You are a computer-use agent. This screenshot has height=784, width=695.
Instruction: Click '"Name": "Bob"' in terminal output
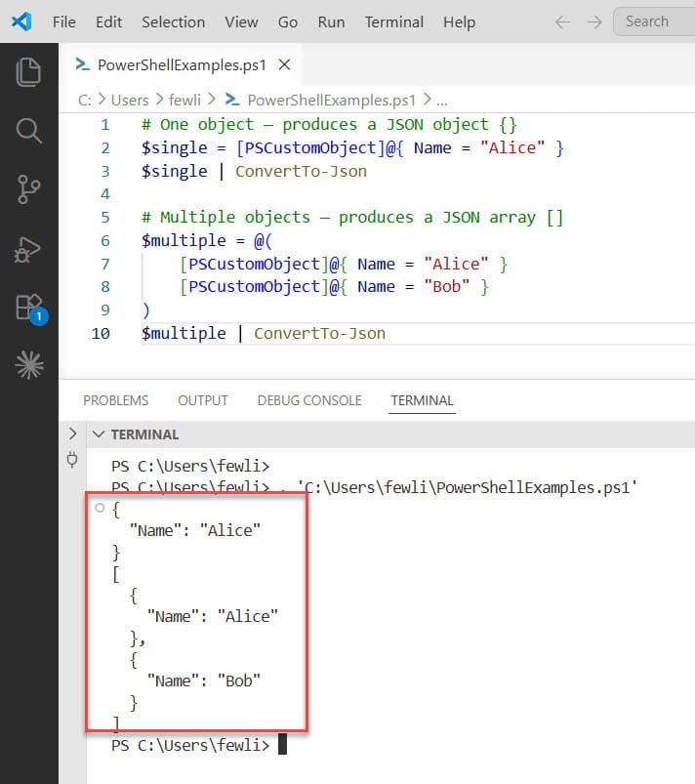click(203, 681)
